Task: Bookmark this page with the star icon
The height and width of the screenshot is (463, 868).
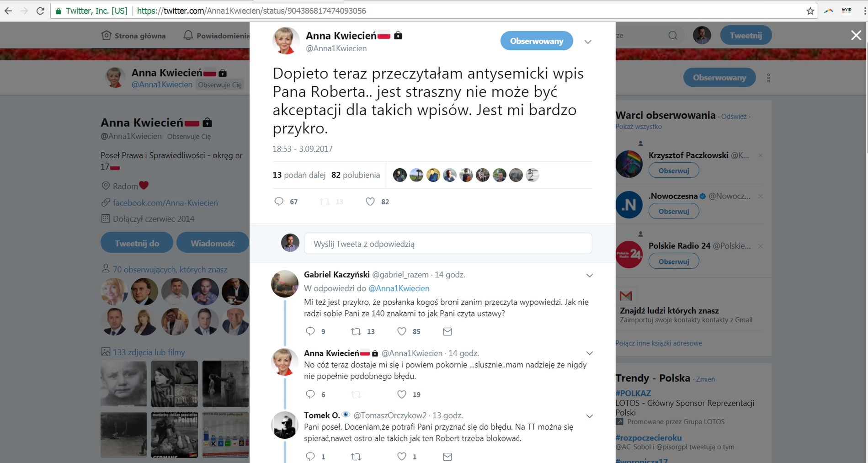Action: [x=810, y=11]
